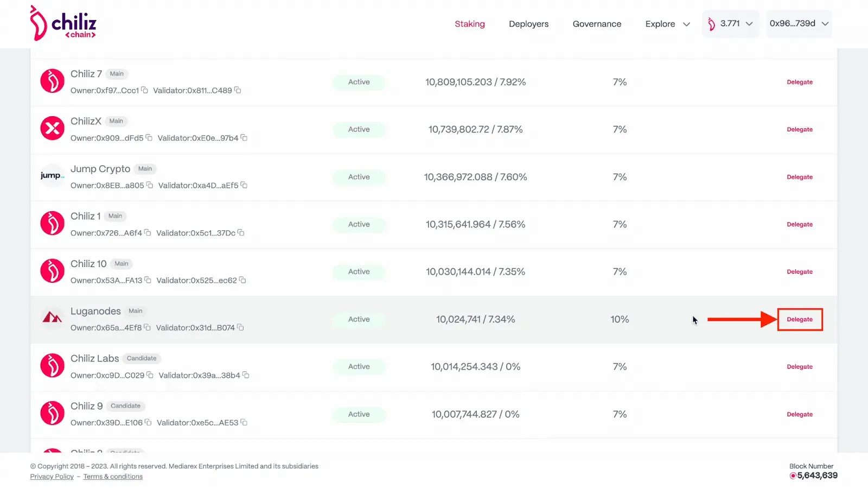This screenshot has width=868, height=488.
Task: Copy the ChilizX validator address
Action: (244, 138)
